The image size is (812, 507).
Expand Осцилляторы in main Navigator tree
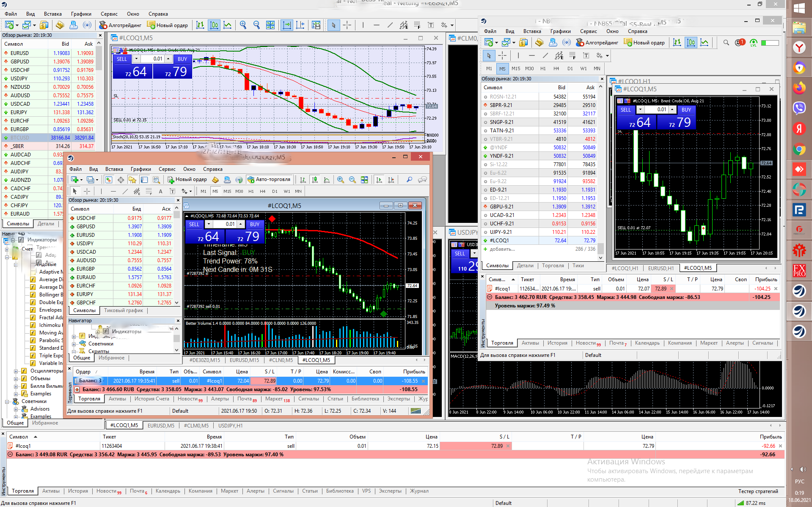pyautogui.click(x=16, y=371)
